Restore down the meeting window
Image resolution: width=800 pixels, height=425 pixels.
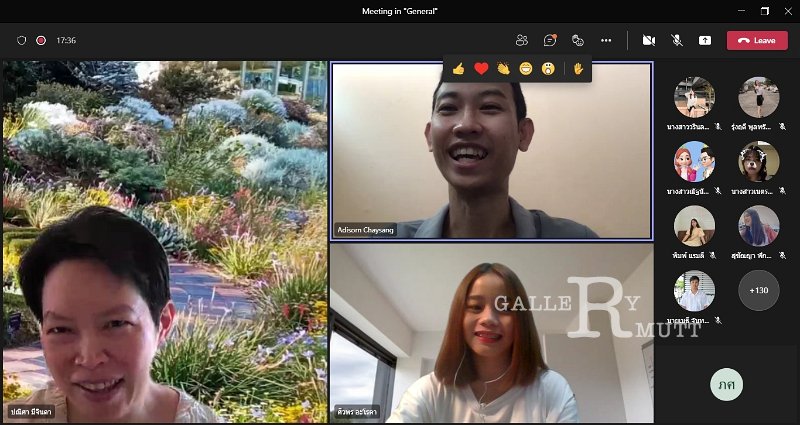(765, 11)
